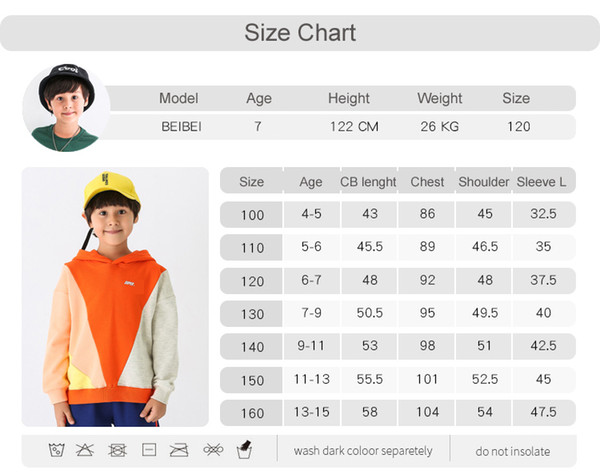Click the CB lenght column header
600x474 pixels.
coord(368,182)
